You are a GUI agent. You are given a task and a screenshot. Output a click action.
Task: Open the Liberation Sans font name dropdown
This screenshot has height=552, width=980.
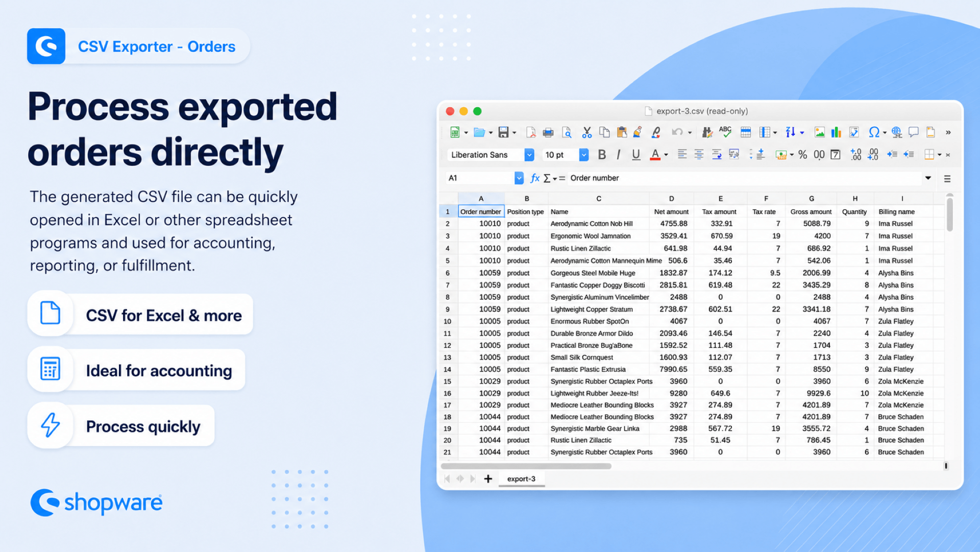[529, 155]
